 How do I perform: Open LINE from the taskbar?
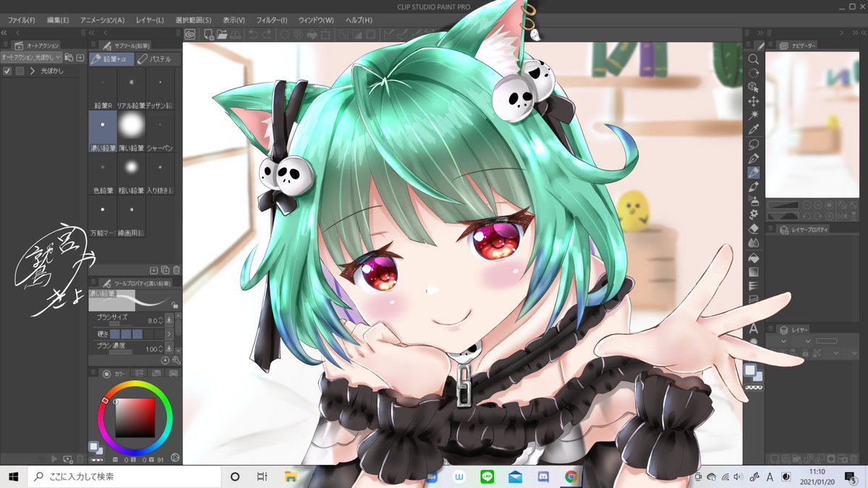coord(487,476)
